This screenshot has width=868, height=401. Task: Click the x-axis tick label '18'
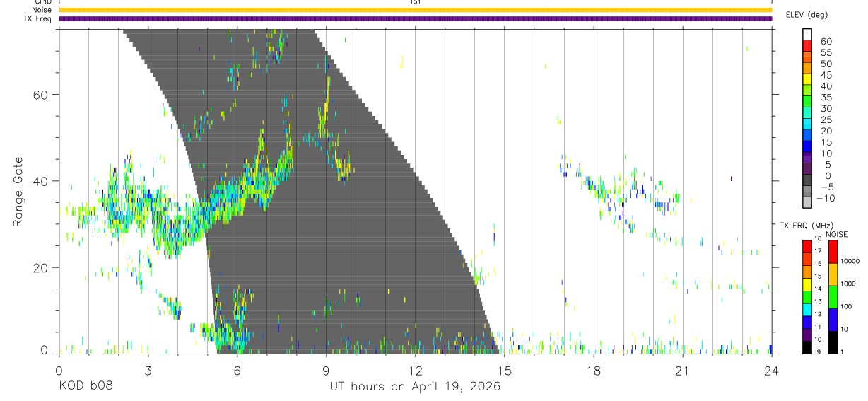[x=594, y=370]
